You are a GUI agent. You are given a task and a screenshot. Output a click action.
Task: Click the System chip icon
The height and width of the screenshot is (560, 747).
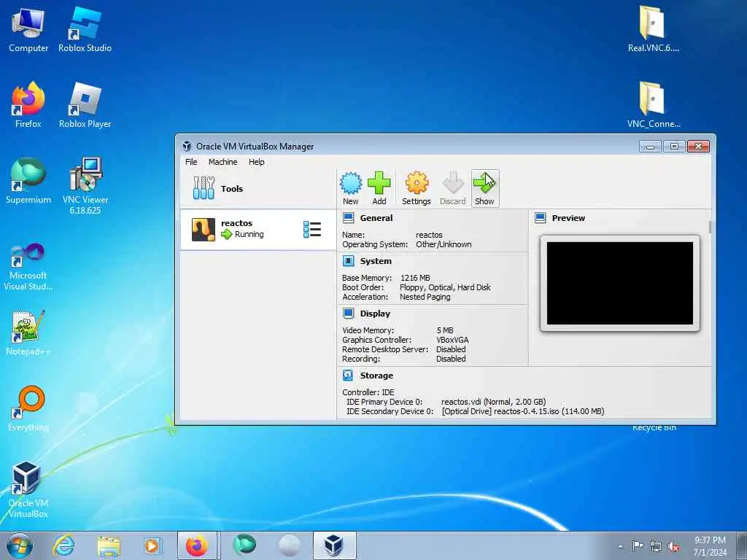(x=348, y=261)
